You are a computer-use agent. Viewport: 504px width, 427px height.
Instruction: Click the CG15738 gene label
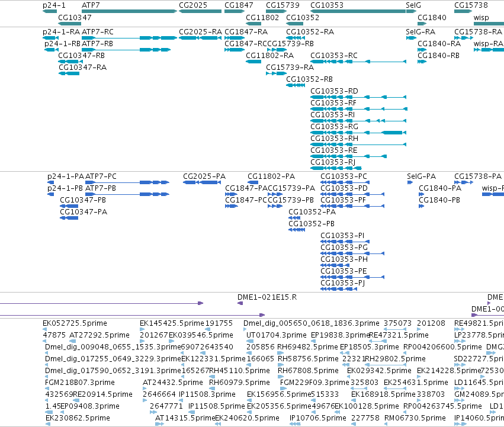pyautogui.click(x=471, y=5)
